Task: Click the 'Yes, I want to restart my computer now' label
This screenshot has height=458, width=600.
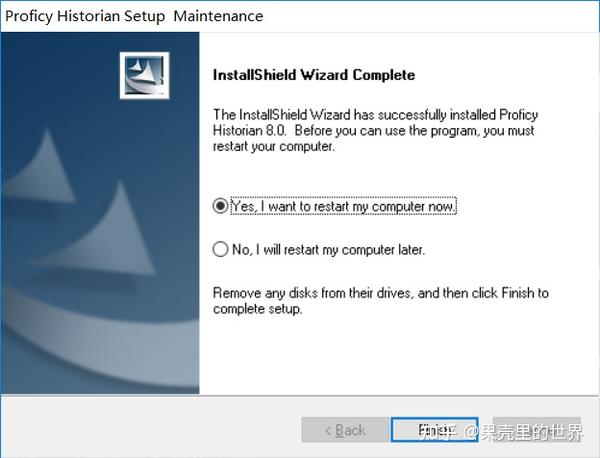Action: coord(344,205)
